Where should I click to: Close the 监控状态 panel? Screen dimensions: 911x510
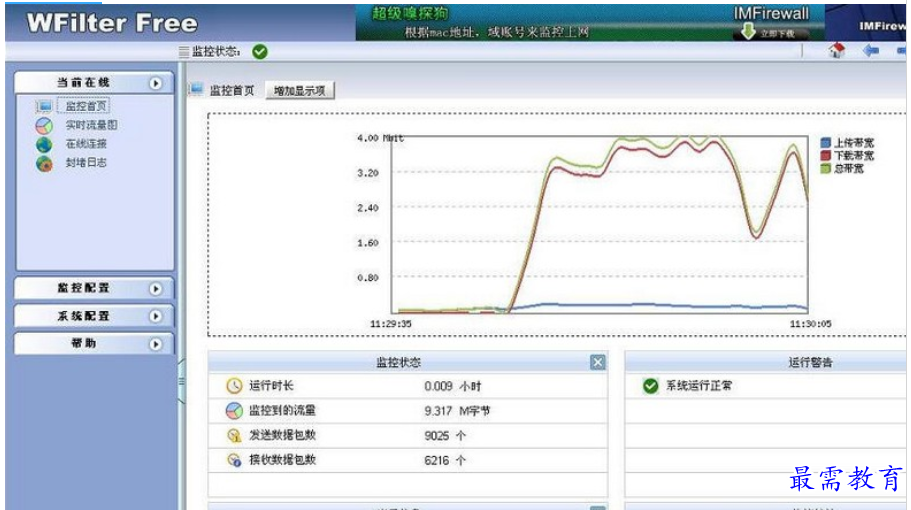coord(597,362)
